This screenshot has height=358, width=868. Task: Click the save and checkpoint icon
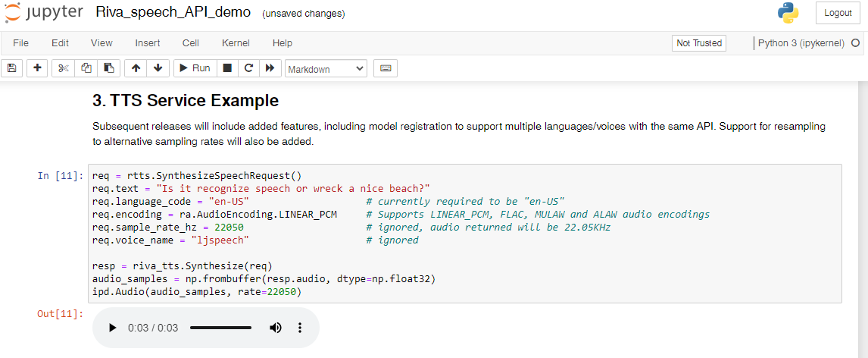pyautogui.click(x=11, y=68)
